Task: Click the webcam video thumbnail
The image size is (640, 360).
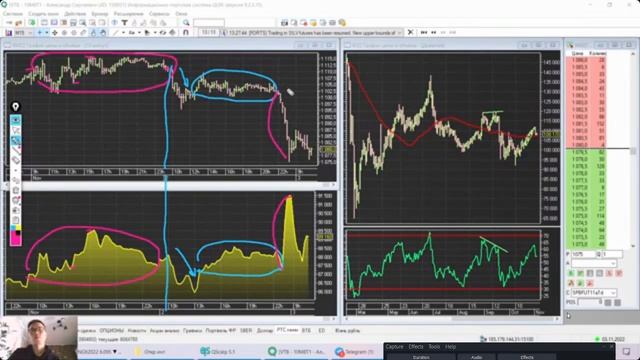Action: point(39,338)
